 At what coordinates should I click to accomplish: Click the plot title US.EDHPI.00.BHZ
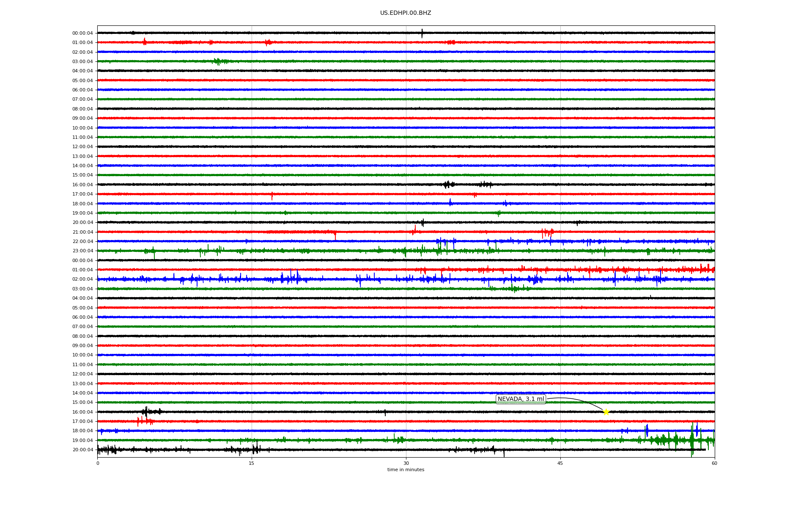(405, 13)
